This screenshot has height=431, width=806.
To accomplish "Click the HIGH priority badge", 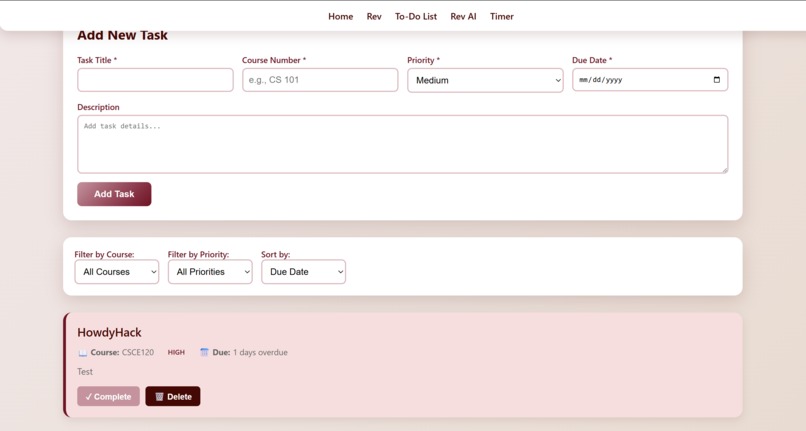I will [x=176, y=352].
